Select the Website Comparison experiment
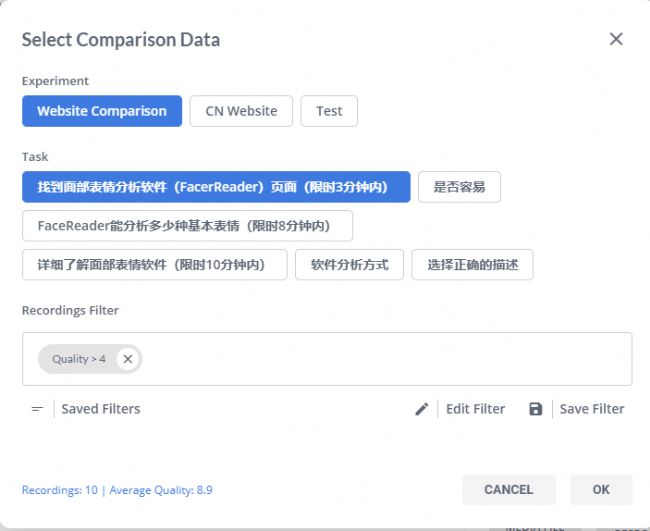The height and width of the screenshot is (531, 650). (102, 111)
